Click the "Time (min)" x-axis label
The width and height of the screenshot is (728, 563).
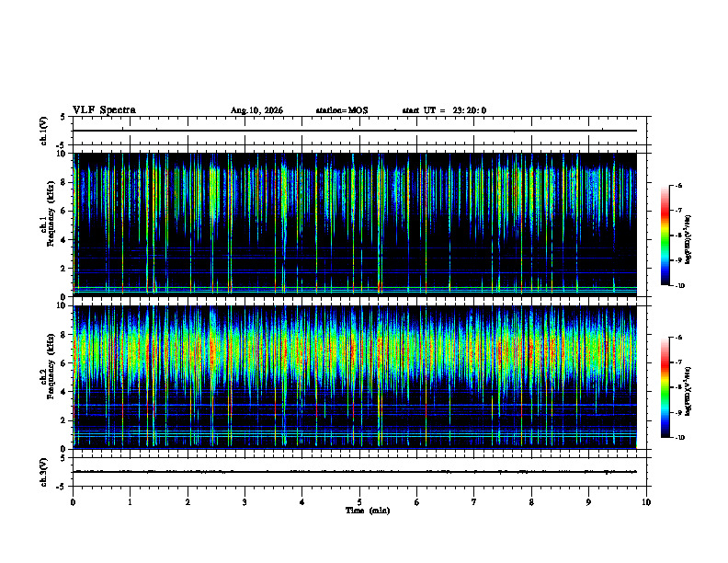click(368, 511)
